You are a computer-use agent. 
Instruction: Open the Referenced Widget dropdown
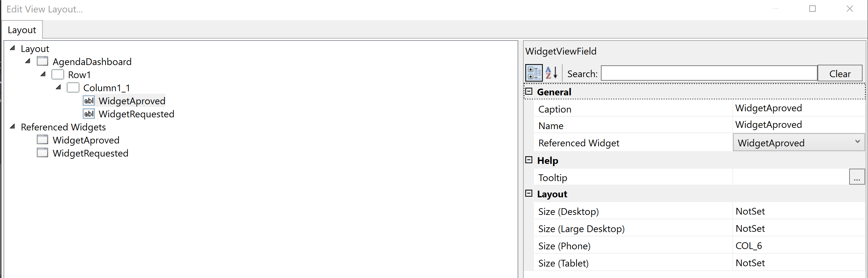click(x=798, y=143)
